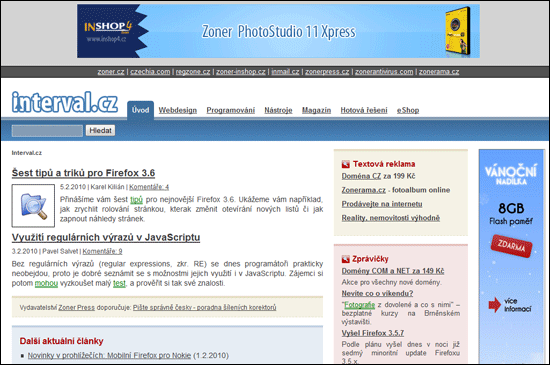Open Domény COM a NET za 149 Kč

click(393, 271)
